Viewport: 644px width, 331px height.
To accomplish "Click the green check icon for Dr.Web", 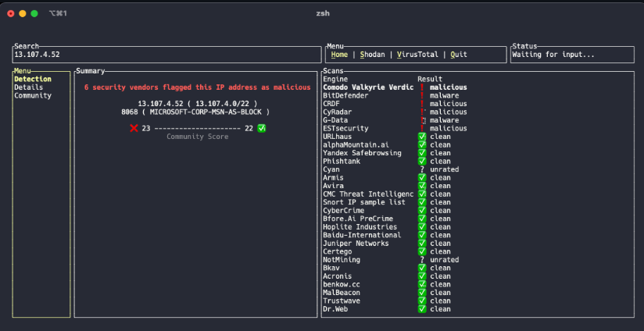I will 422,309.
